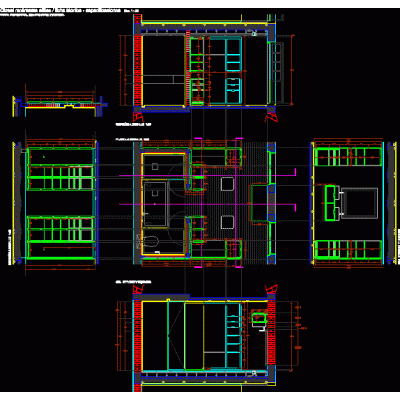The height and width of the screenshot is (400, 400).
Task: Select the small detail section drawing at left
Action: [60, 101]
